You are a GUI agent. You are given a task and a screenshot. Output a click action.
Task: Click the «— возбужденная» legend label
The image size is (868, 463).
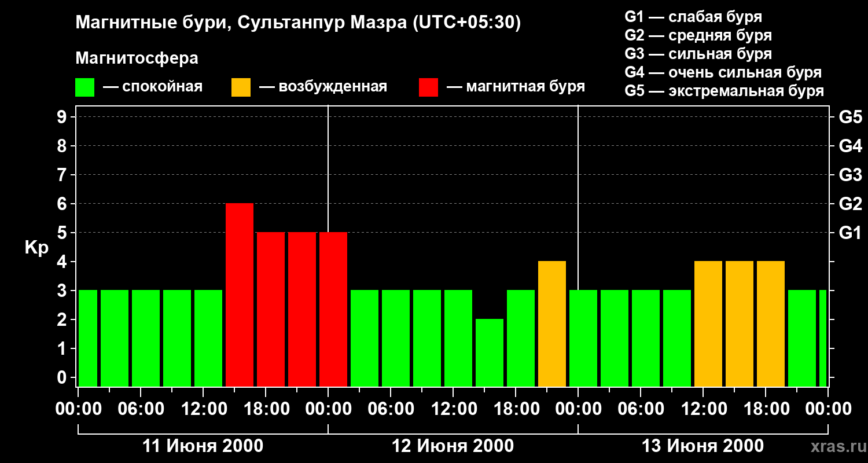[323, 87]
